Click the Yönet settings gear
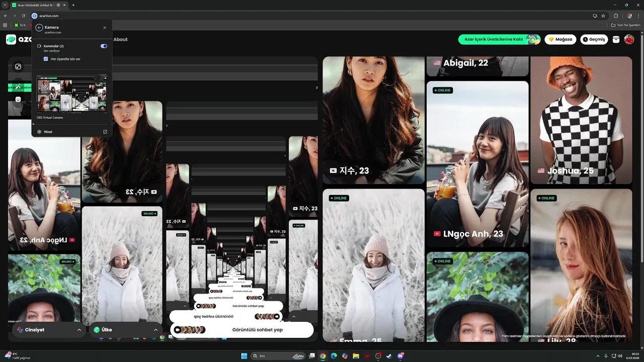This screenshot has width=644, height=362. (x=39, y=132)
